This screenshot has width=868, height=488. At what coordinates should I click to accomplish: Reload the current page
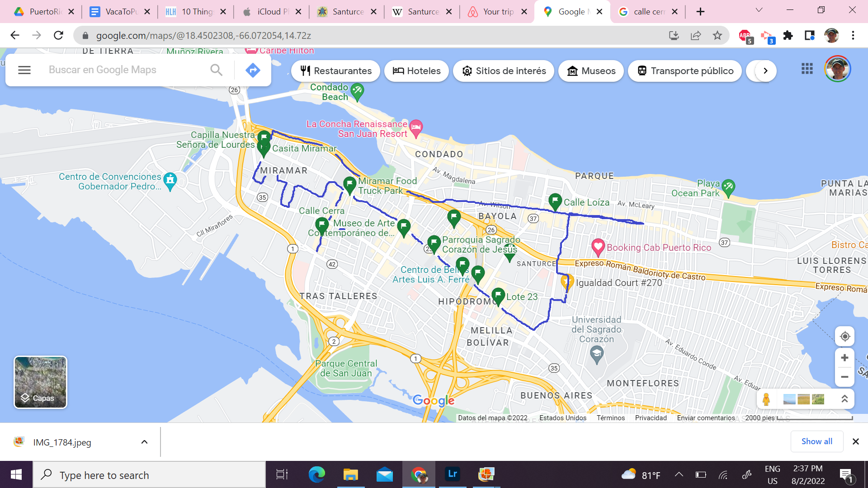(58, 35)
